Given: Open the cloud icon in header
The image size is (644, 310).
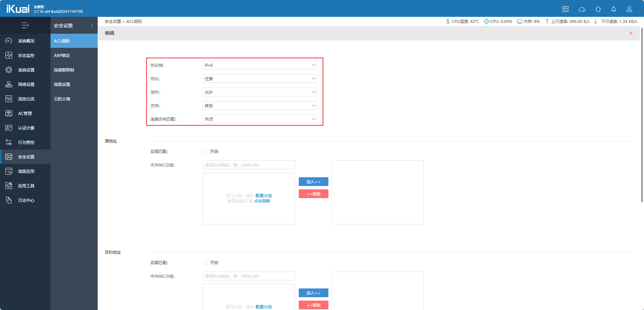Looking at the screenshot, I should pyautogui.click(x=582, y=9).
